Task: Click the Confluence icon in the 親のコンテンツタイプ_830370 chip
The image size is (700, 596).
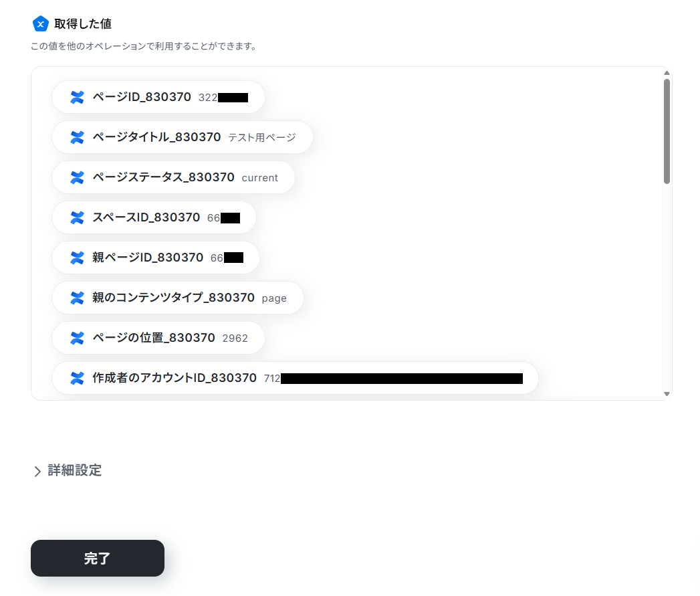Action: tap(78, 298)
